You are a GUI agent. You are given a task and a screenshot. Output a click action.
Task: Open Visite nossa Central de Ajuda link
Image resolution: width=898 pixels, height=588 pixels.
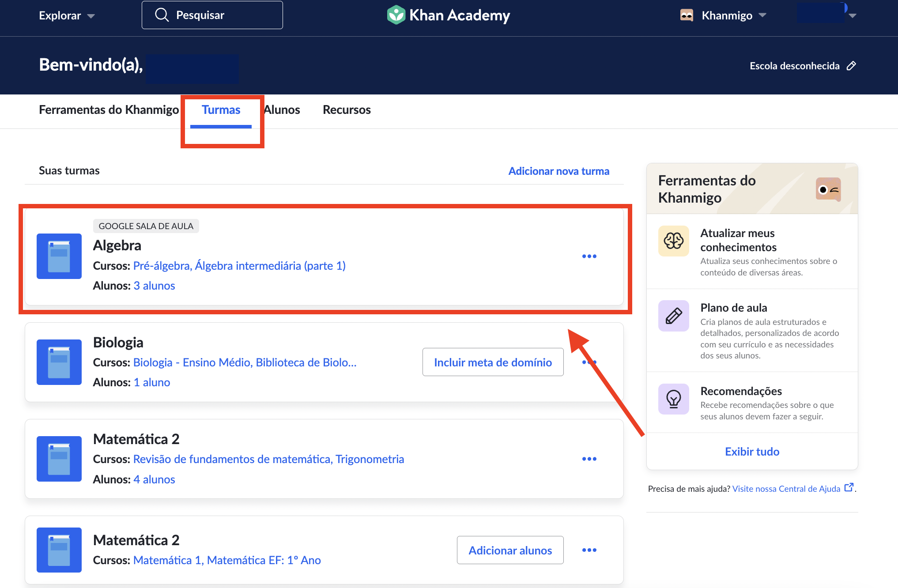[x=786, y=489]
